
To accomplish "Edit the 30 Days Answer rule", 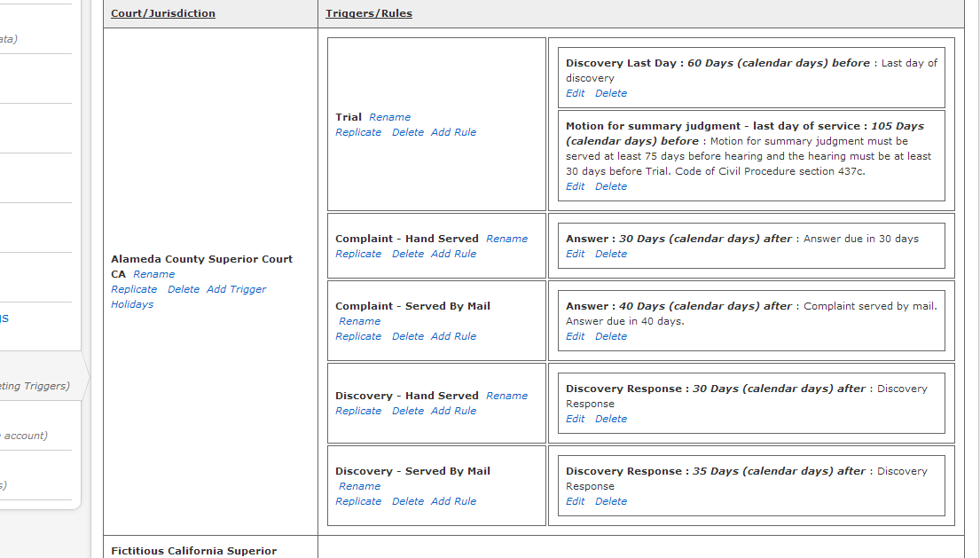I will [575, 254].
